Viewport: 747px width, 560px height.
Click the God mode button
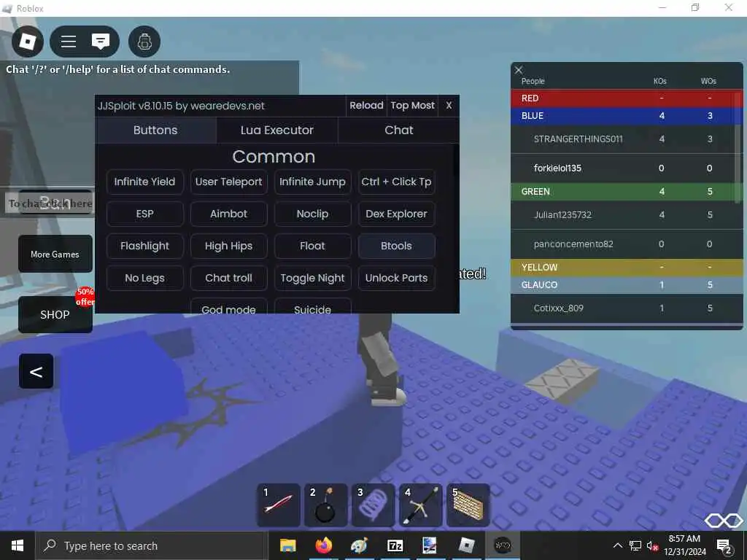(228, 306)
